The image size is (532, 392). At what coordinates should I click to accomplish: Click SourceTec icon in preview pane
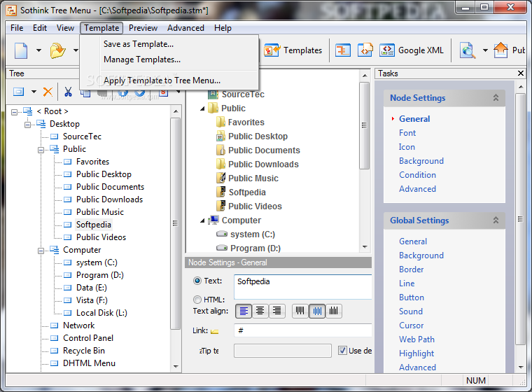(213, 94)
